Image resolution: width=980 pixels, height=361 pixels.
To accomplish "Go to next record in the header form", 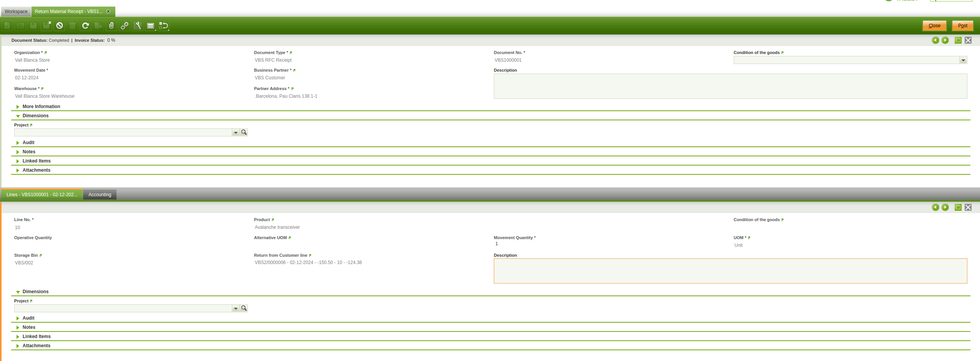I will (945, 40).
